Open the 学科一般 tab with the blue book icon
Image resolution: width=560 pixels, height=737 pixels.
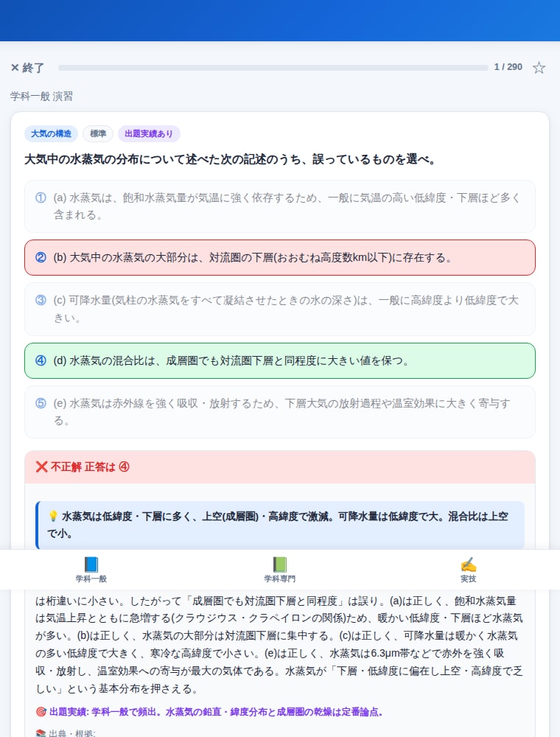(x=91, y=569)
